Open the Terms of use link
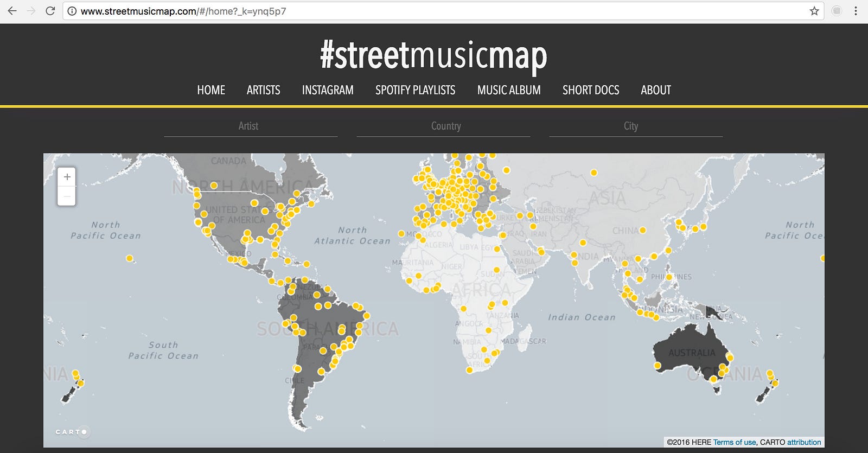The width and height of the screenshot is (868, 453). point(735,442)
